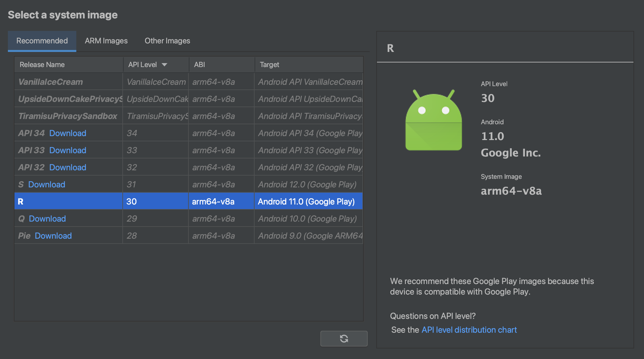The height and width of the screenshot is (359, 644).
Task: Click the API Level sort arrow
Action: pyautogui.click(x=164, y=65)
